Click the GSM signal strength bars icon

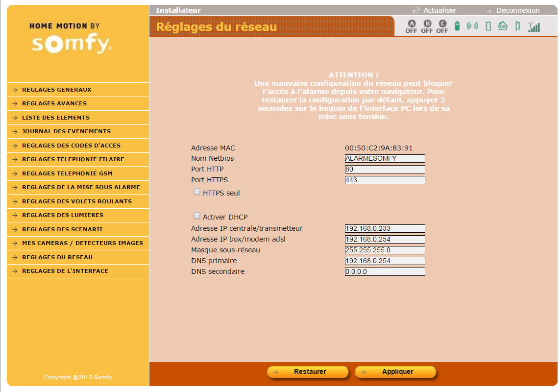pyautogui.click(x=534, y=27)
